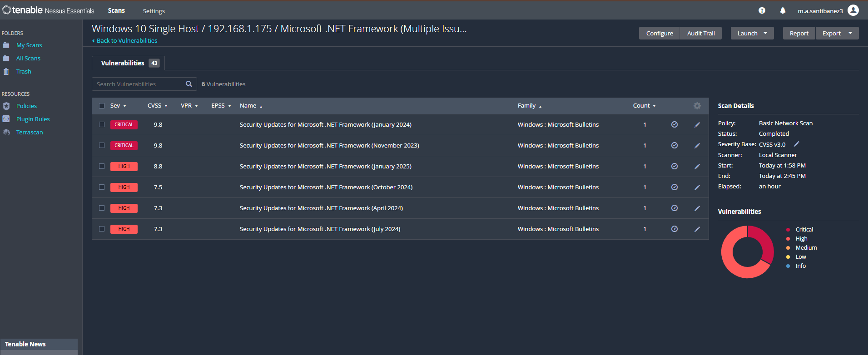The image size is (868, 355).
Task: Check the box for January 2025 update row
Action: coord(102,166)
